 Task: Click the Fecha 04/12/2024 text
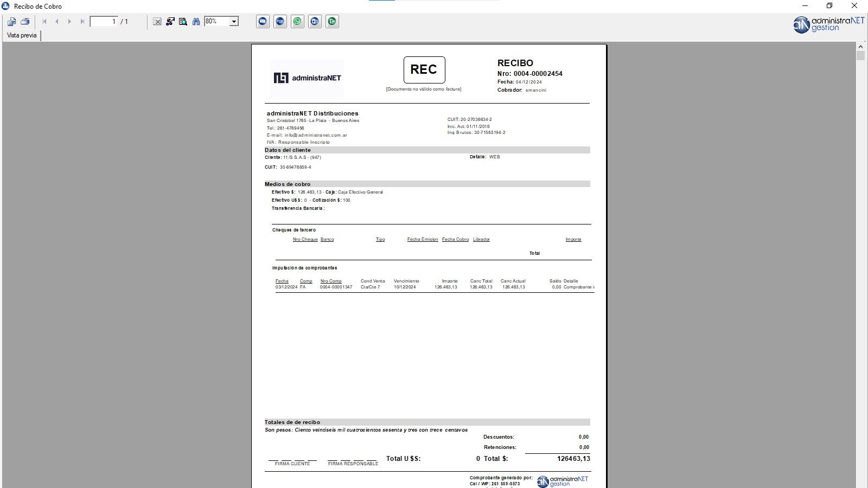point(519,82)
